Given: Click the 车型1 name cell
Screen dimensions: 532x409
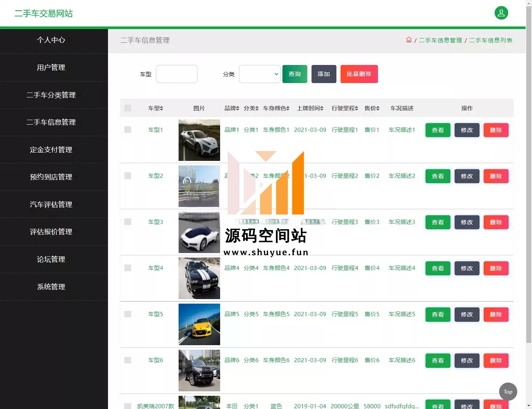Looking at the screenshot, I should [156, 130].
